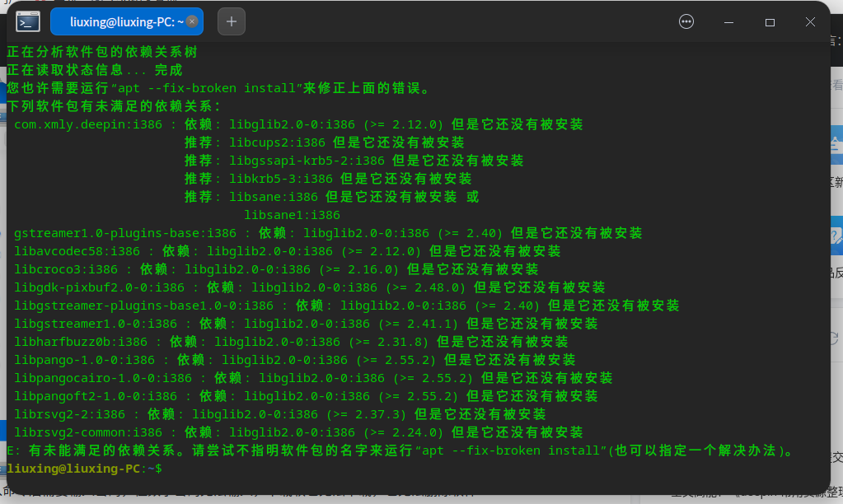
Task: Click the text 'libgssapi-krb5-2:i386'
Action: click(307, 161)
